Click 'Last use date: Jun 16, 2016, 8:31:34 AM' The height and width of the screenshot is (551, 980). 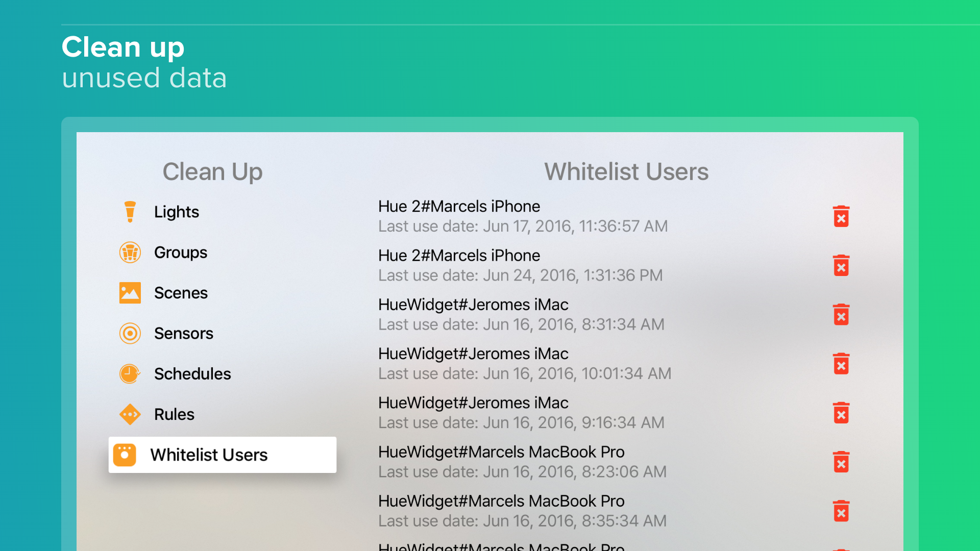coord(521,324)
